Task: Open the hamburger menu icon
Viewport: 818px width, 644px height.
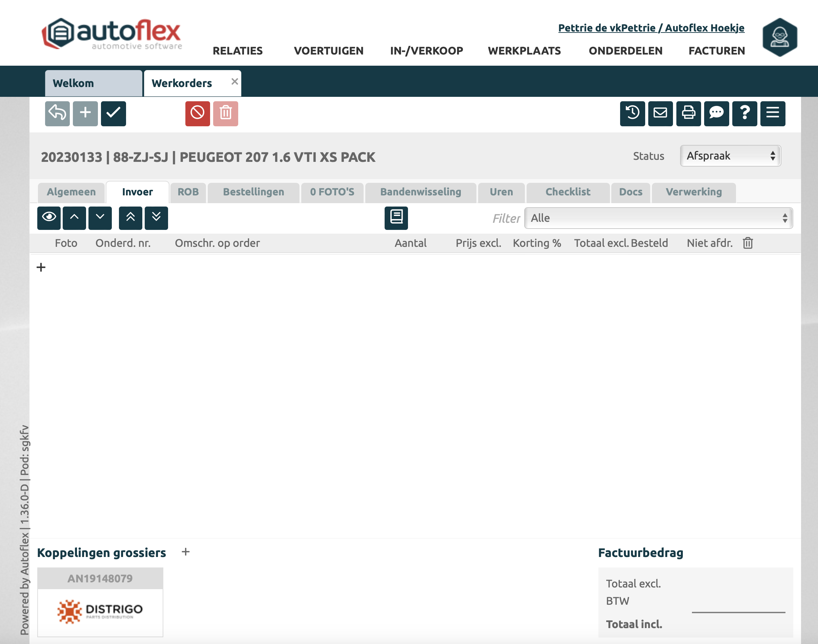Action: [772, 113]
